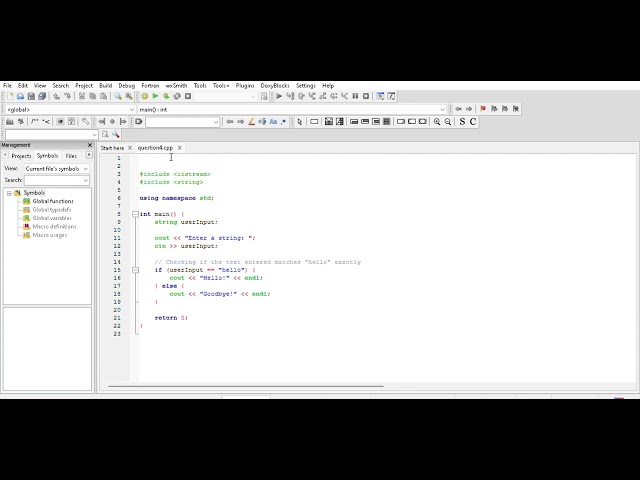Collapse the if block fold marker
640x480 pixels.
point(135,270)
